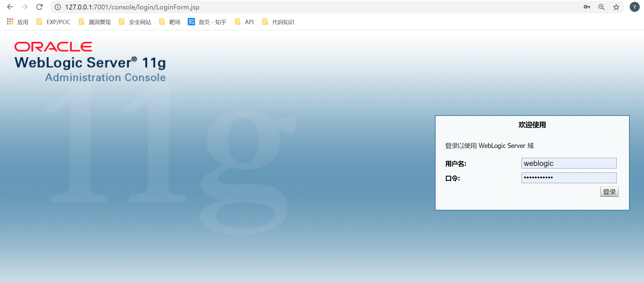Focus the 用户名 username field
Screen dimensions: 644x283
(x=569, y=163)
